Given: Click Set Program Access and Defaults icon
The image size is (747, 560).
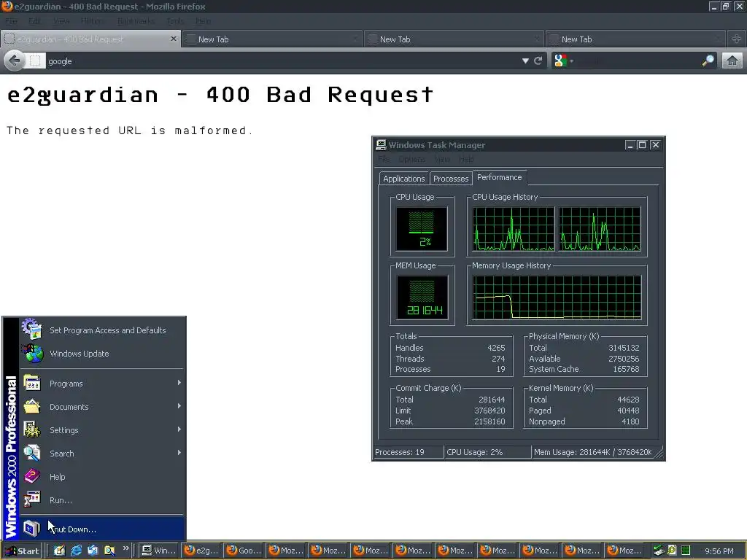Looking at the screenshot, I should point(32,330).
